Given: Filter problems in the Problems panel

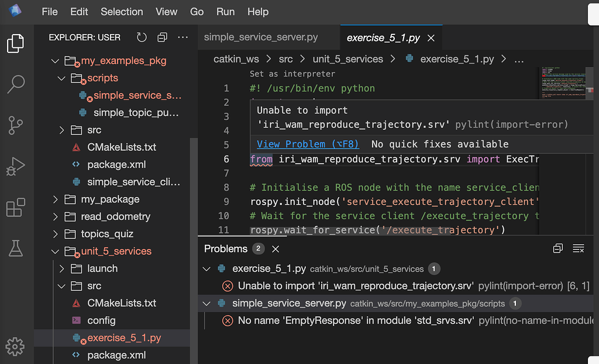Looking at the screenshot, I should point(578,248).
